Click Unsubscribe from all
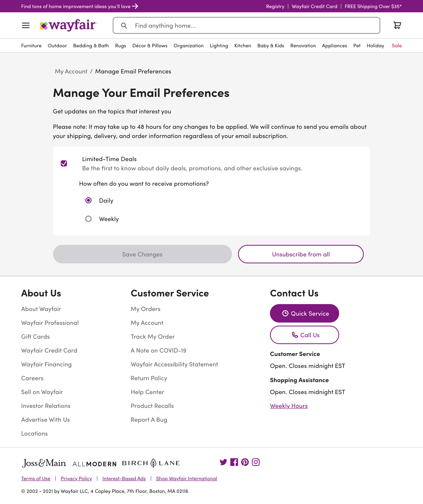The height and width of the screenshot is (504, 423). point(301,254)
